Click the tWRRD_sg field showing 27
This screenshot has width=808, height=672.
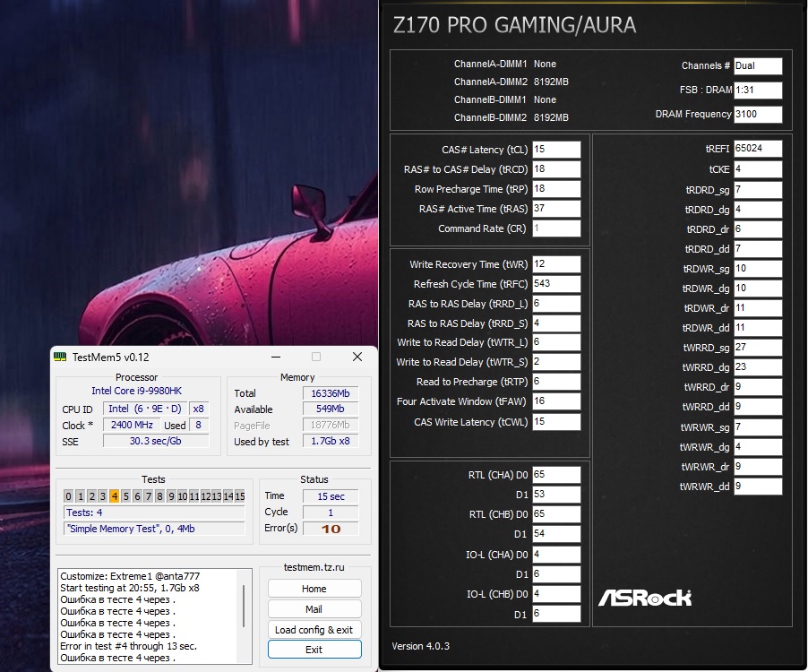758,348
